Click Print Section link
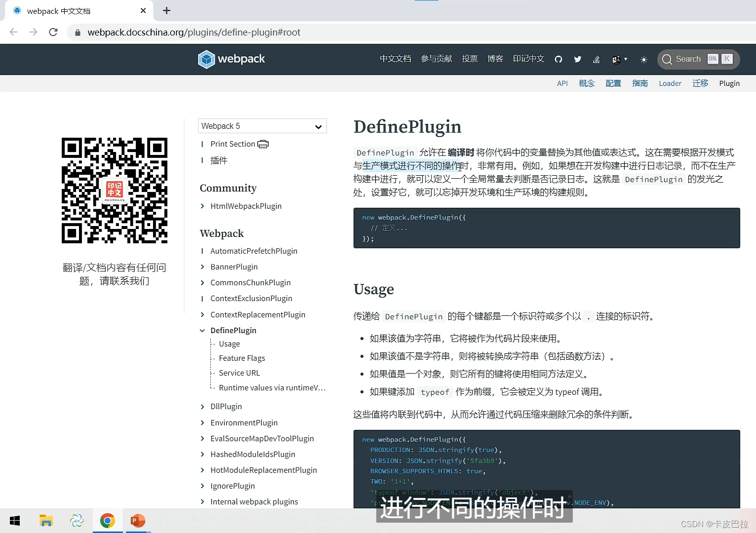 (x=233, y=144)
